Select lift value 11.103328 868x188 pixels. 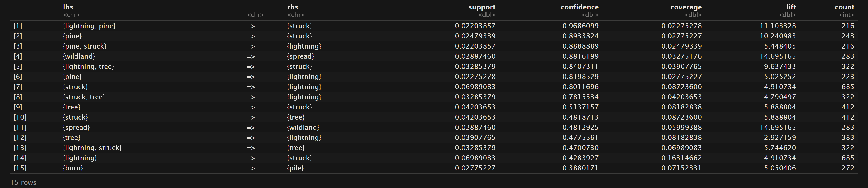tap(777, 26)
